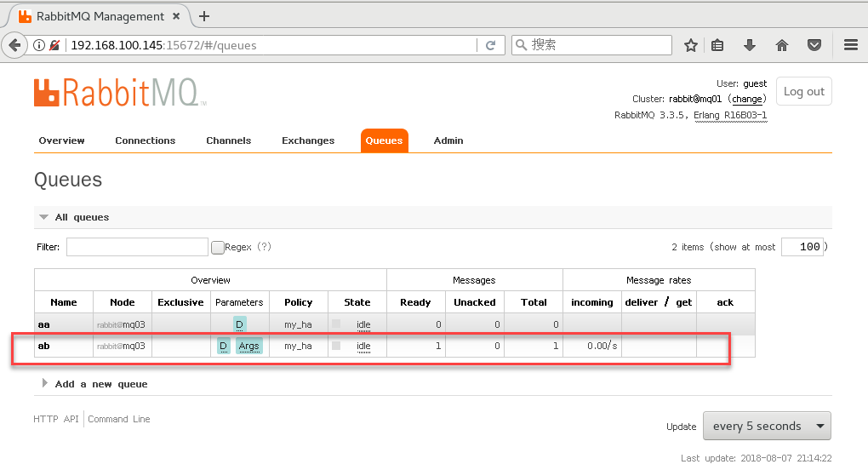Click the Args tag in row ab
This screenshot has width=868, height=470.
249,346
